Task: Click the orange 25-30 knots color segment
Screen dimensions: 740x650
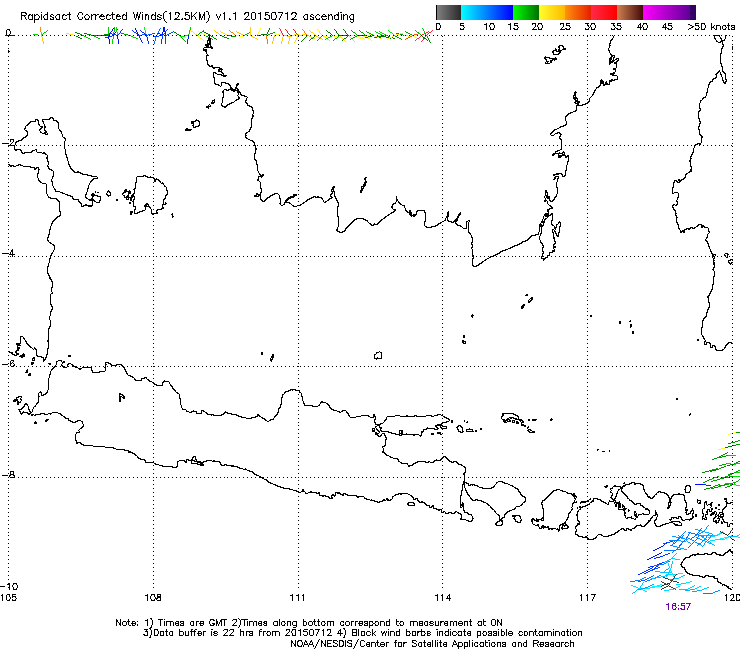Action: tap(578, 12)
